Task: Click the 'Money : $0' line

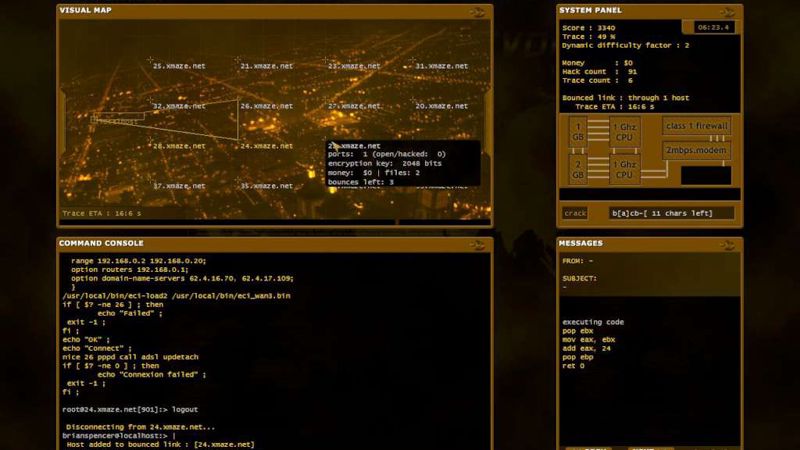Action: click(597, 63)
